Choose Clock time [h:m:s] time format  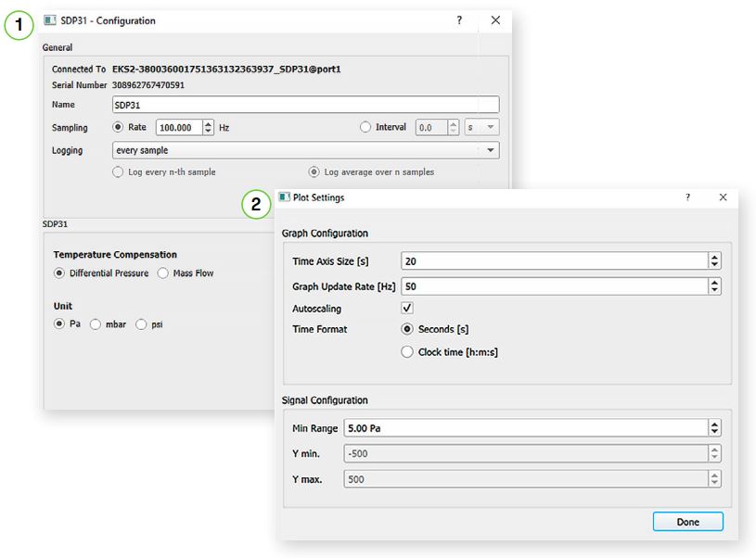[407, 352]
